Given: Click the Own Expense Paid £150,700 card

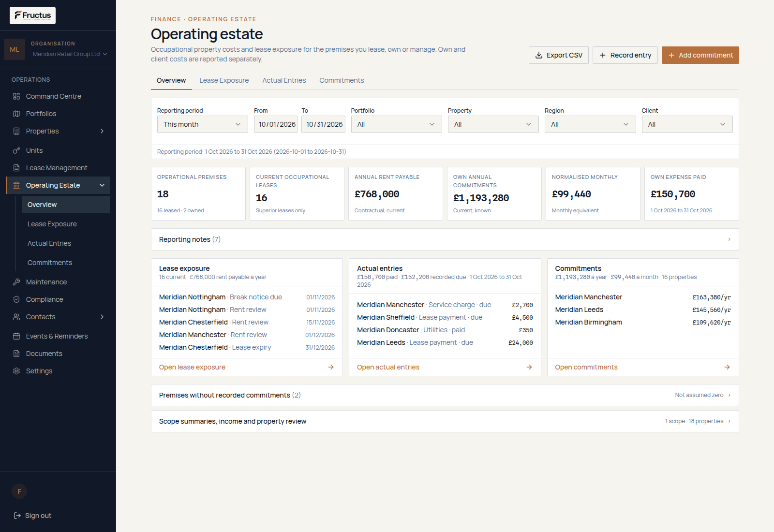Looking at the screenshot, I should [692, 193].
